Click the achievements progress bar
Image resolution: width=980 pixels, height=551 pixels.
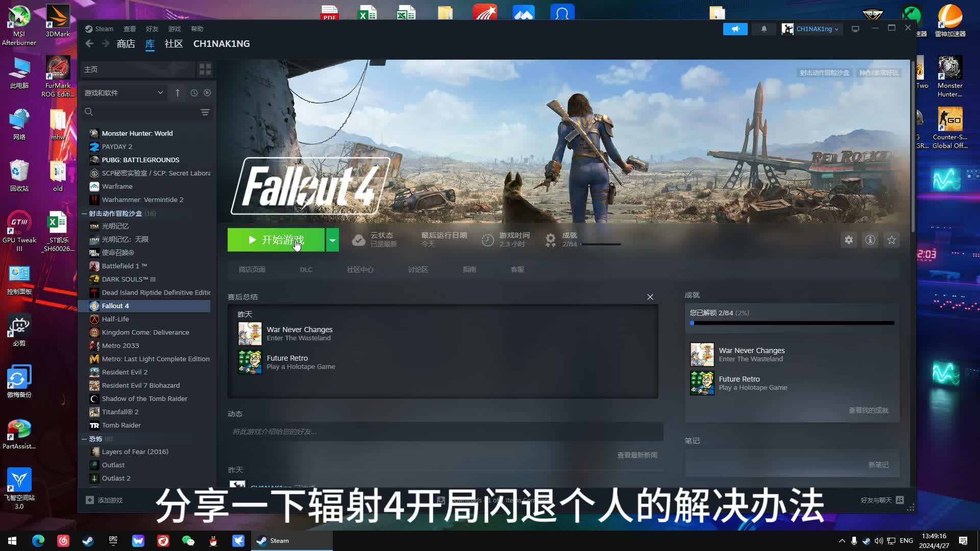[792, 323]
